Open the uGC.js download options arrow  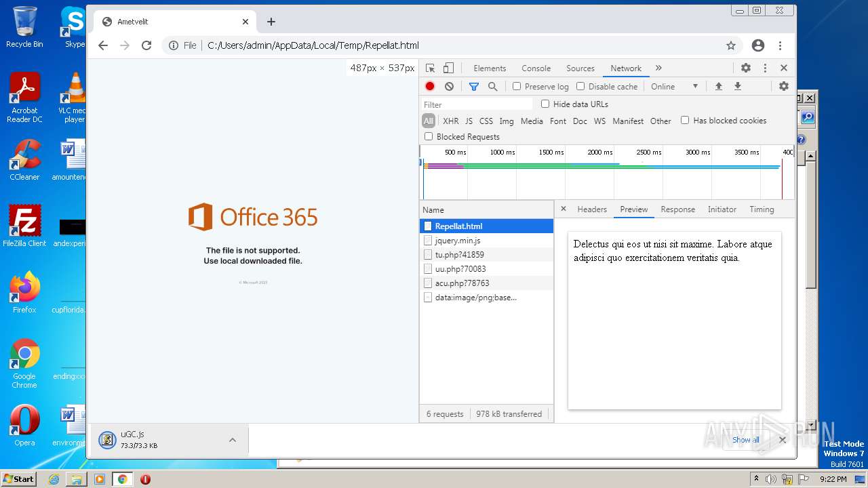(233, 440)
